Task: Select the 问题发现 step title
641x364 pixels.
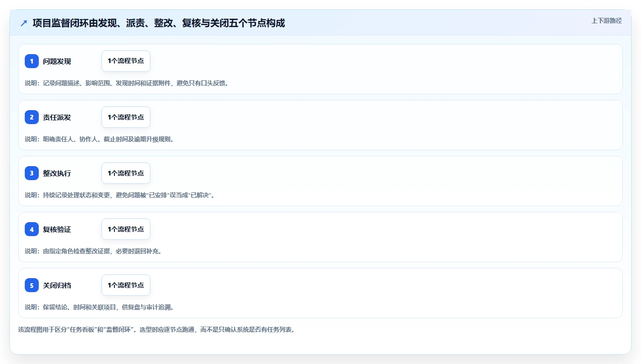Action: [57, 61]
